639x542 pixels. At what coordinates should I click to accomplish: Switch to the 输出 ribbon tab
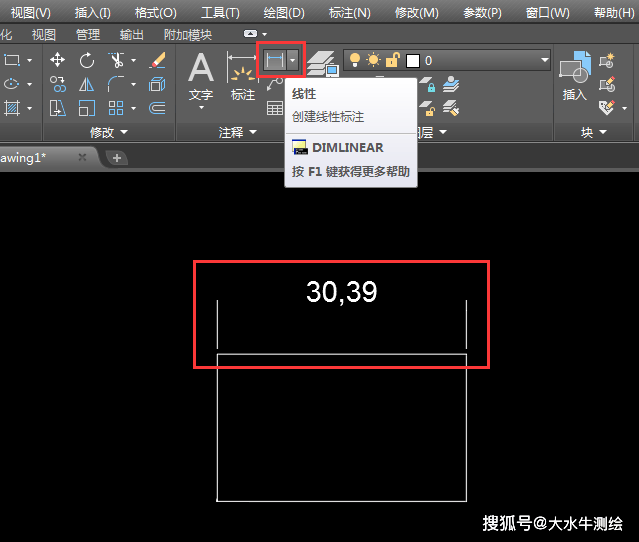tap(131, 34)
